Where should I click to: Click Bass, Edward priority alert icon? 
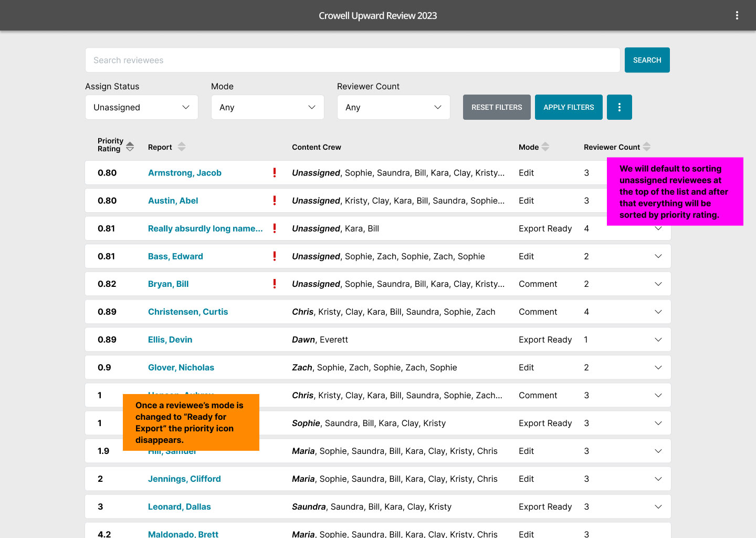pyautogui.click(x=275, y=256)
